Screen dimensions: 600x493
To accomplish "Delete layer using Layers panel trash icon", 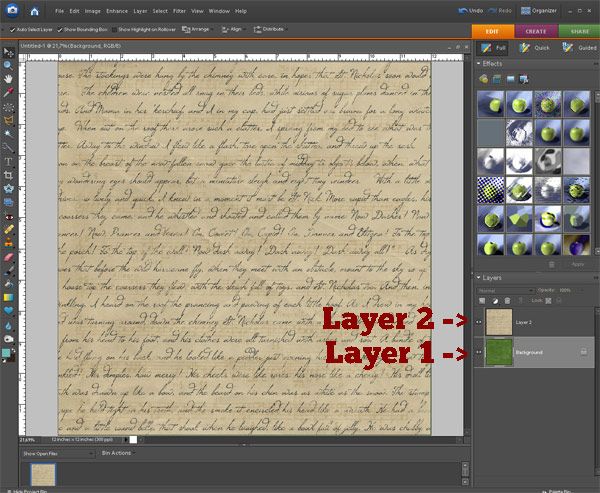I will (507, 301).
